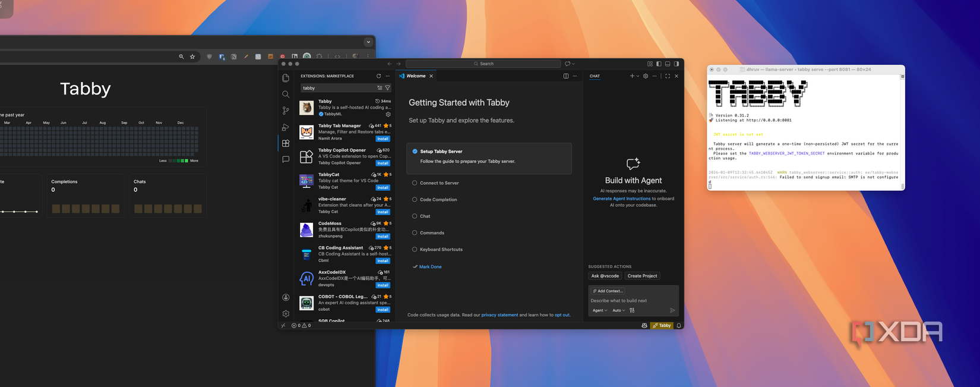Toggle secondary side bar icon in title bar

[x=676, y=64]
